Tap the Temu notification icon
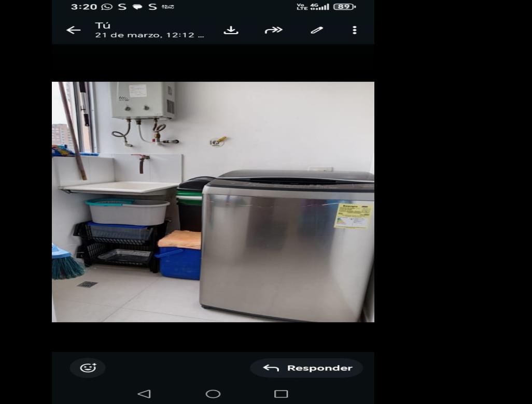 168,7
